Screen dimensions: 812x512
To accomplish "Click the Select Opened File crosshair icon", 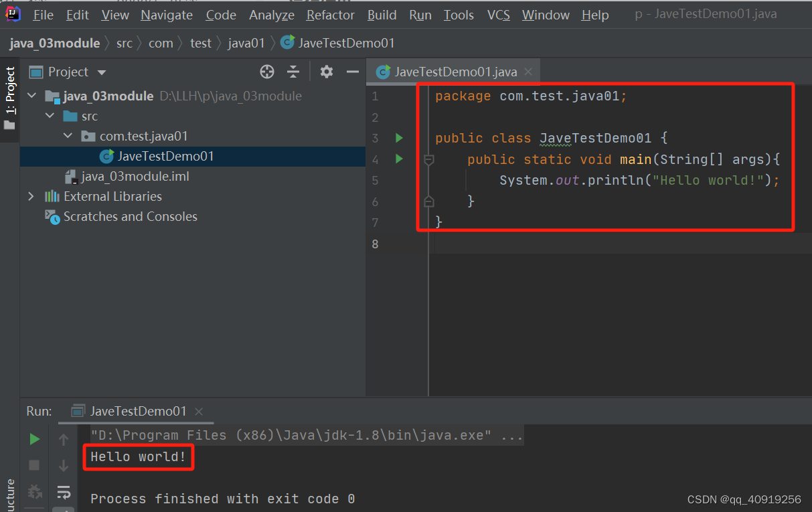I will pos(266,72).
